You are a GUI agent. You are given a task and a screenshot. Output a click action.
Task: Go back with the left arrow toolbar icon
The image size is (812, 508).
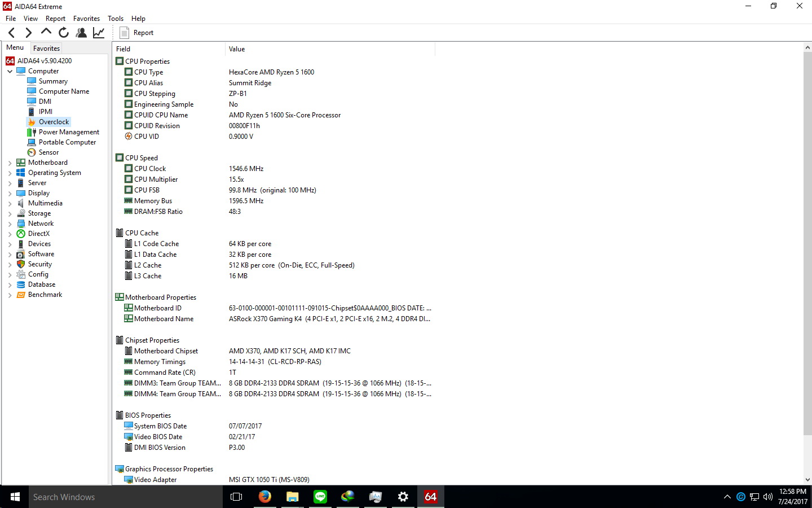(11, 33)
